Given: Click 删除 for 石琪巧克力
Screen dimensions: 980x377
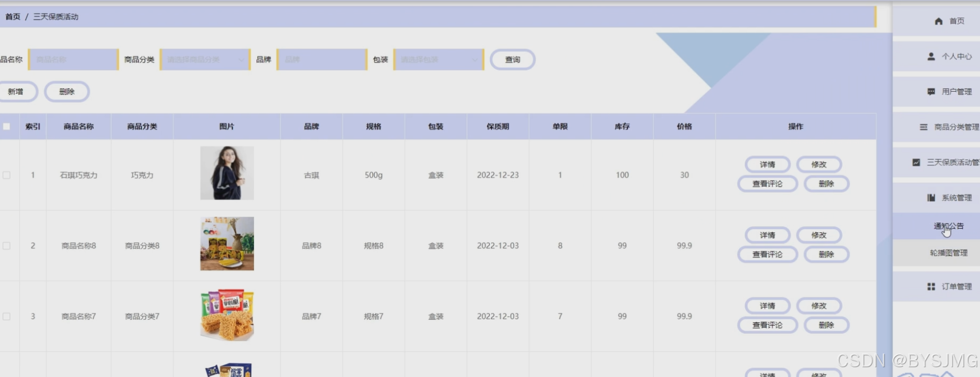Looking at the screenshot, I should pos(826,184).
